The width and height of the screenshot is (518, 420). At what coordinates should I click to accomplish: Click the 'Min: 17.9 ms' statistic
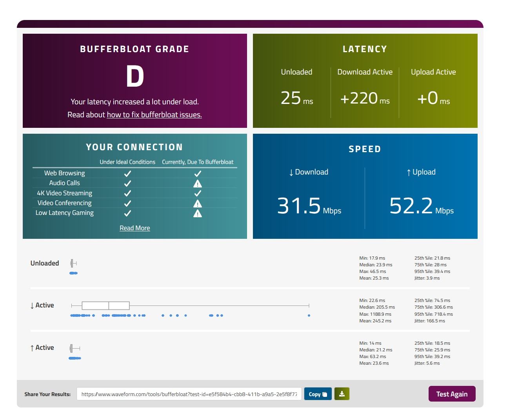tap(372, 258)
